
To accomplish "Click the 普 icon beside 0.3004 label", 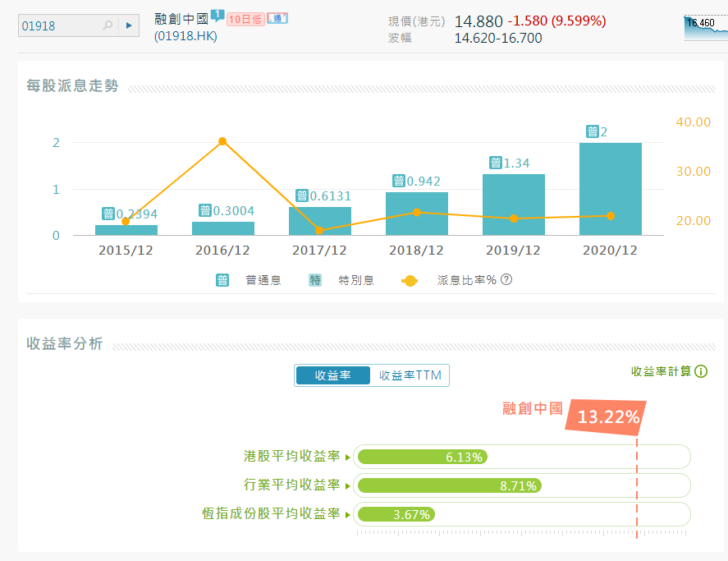I will [x=205, y=210].
